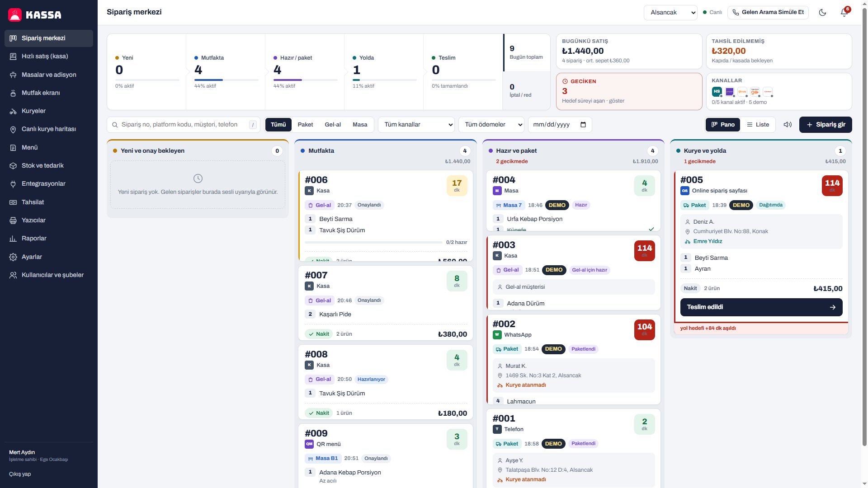Click the Sipariş gir button
868x488 pixels.
tap(826, 125)
